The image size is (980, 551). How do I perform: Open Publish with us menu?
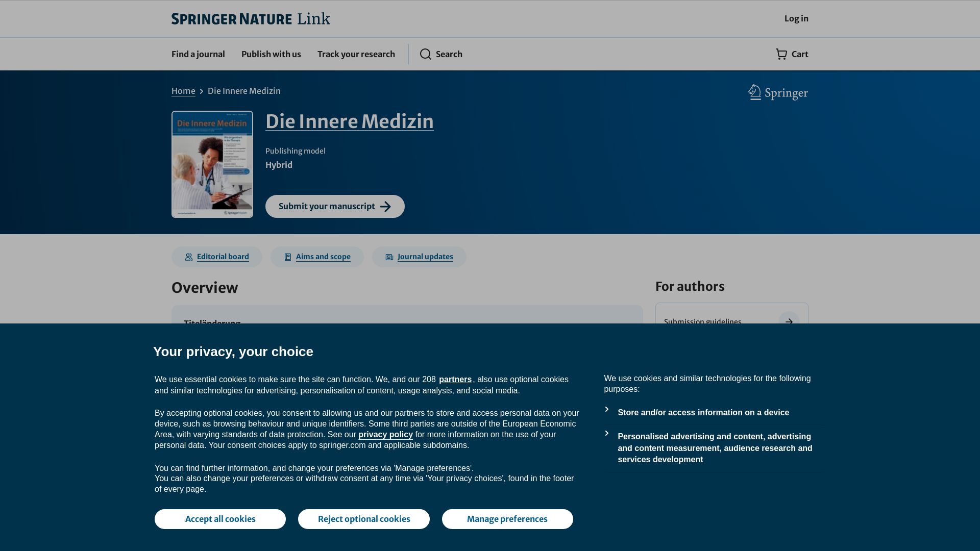click(x=271, y=54)
